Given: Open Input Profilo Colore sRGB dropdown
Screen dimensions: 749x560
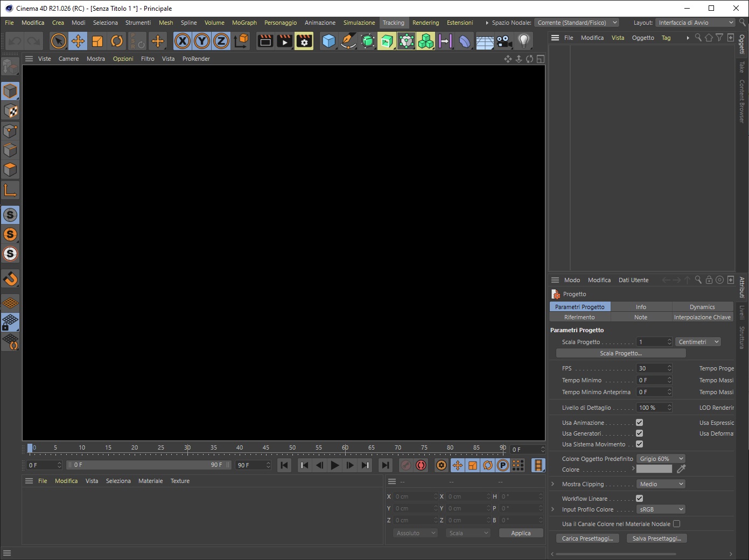Looking at the screenshot, I should [x=661, y=509].
